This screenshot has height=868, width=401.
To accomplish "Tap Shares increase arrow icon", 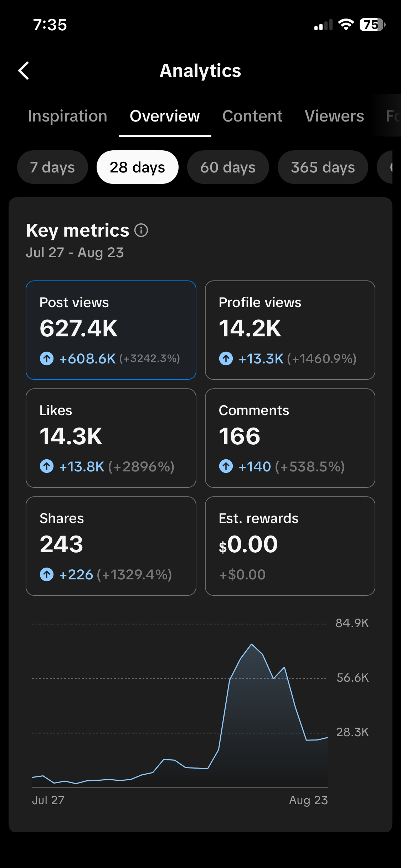I will tap(47, 574).
